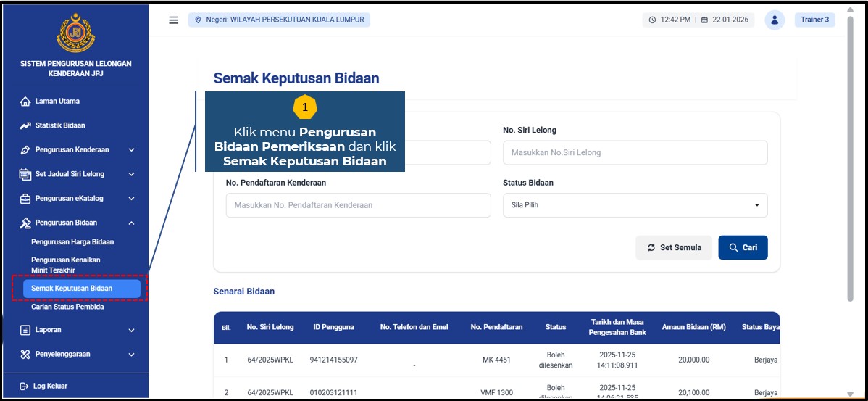Click the hamburger menu icon
Screen dimensions: 868x401
pyautogui.click(x=173, y=20)
